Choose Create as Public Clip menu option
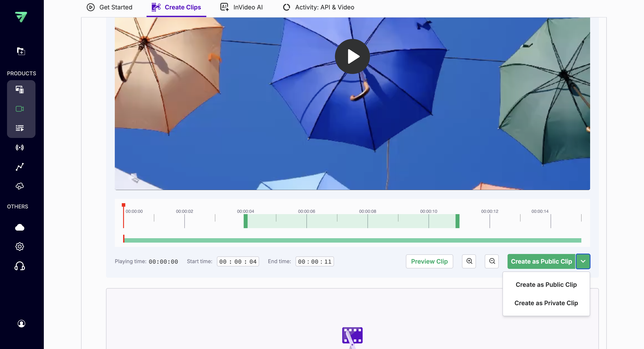 point(546,285)
